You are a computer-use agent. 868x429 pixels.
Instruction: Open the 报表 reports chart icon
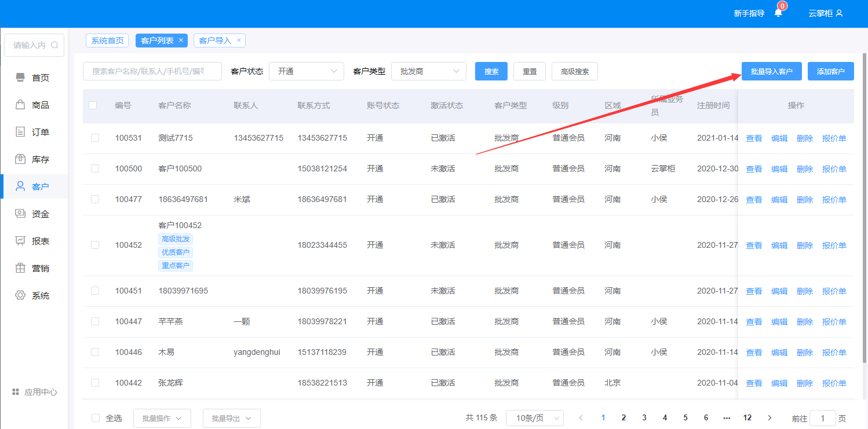click(x=20, y=241)
